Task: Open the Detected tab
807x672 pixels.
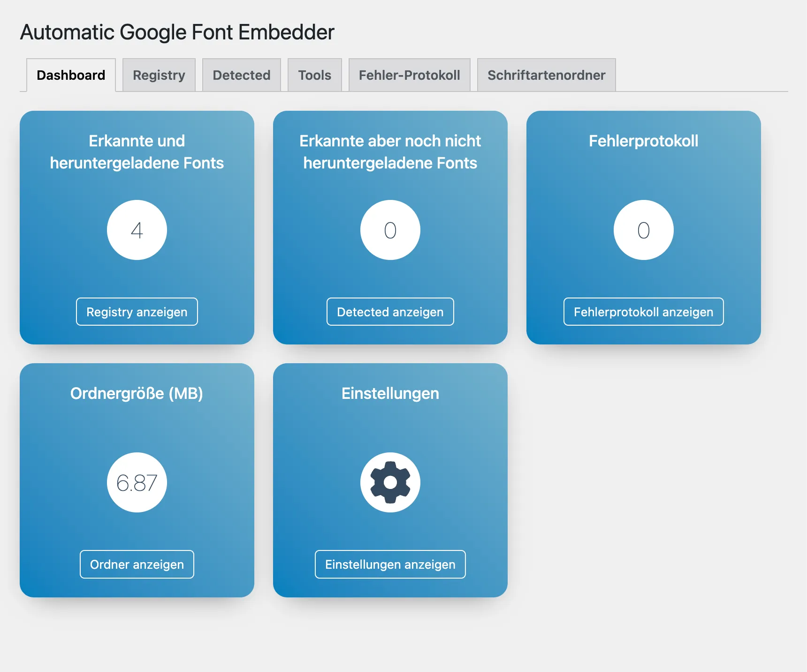Action: 242,75
